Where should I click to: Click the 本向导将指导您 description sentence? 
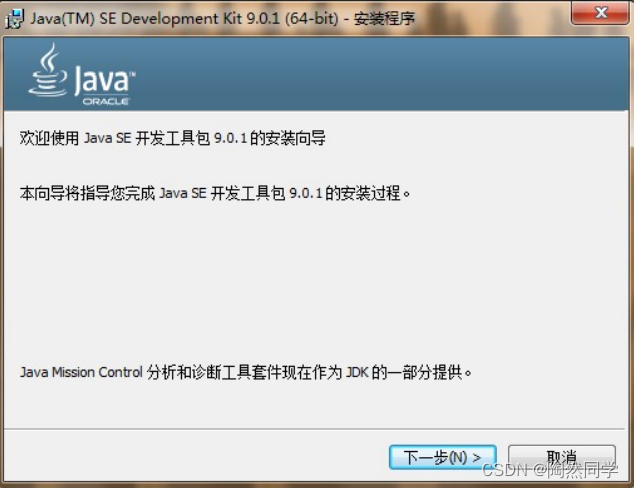click(x=215, y=193)
